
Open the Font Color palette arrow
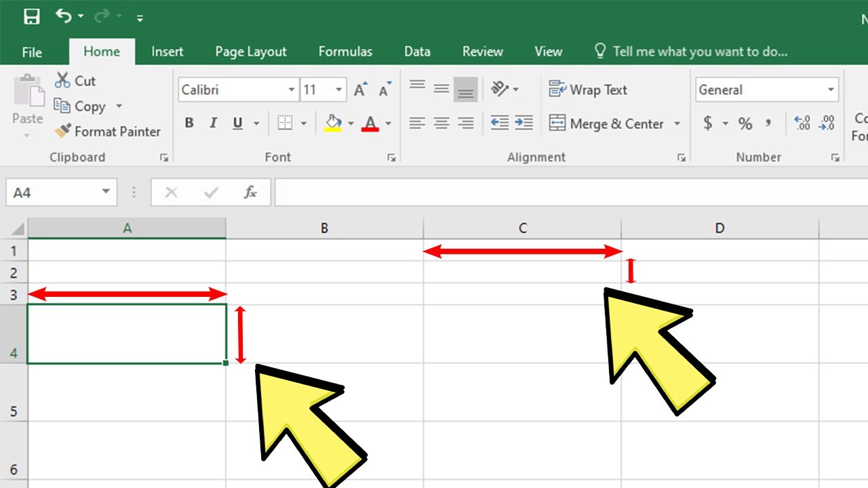click(389, 123)
